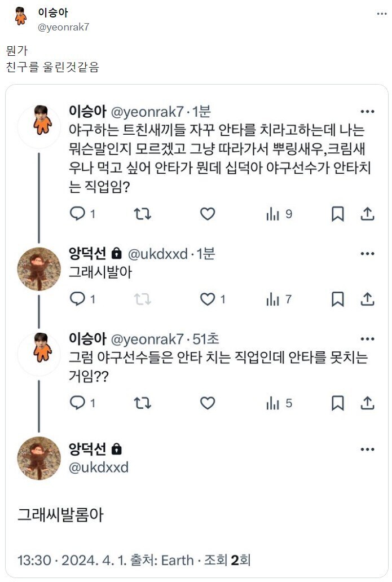
Task: Share the 그래시발아 reply
Action: (x=367, y=299)
